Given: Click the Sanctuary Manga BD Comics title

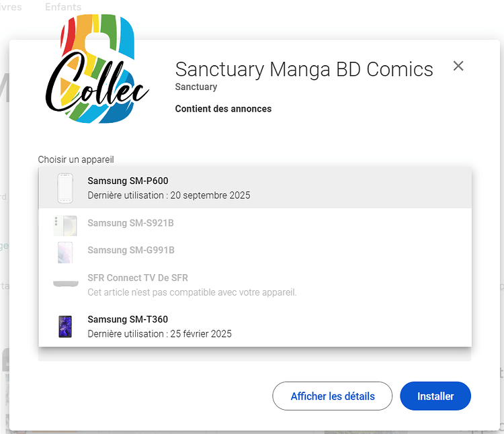Looking at the screenshot, I should 304,69.
